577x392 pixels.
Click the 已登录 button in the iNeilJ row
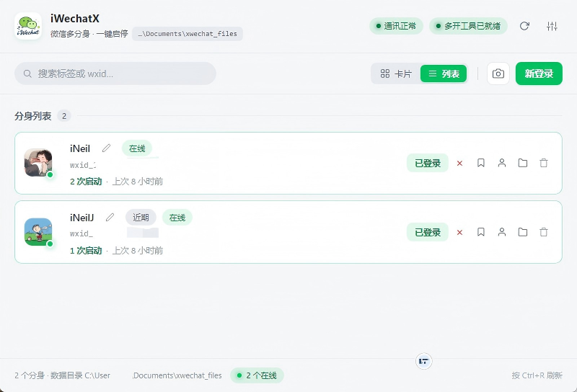click(428, 232)
